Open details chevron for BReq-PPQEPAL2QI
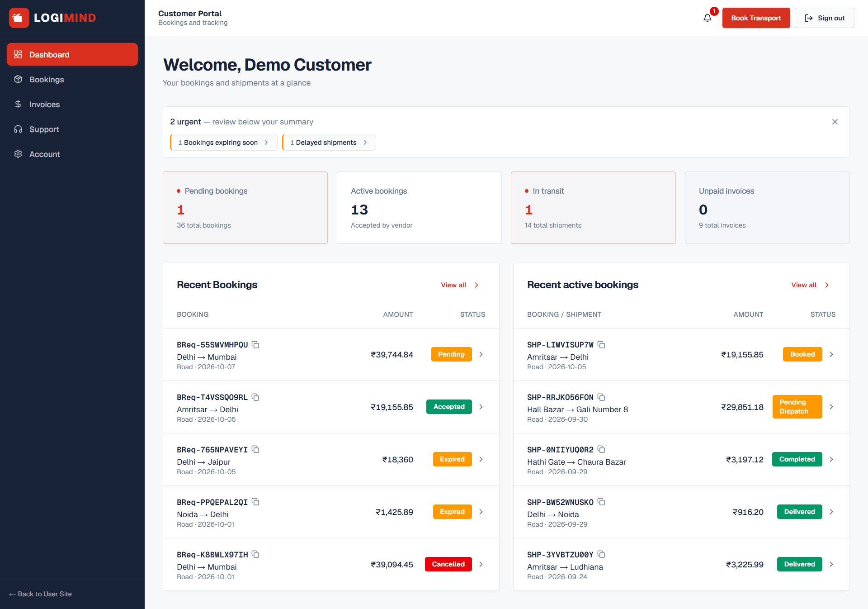Screen dimensions: 868x609 pyautogui.click(x=481, y=512)
